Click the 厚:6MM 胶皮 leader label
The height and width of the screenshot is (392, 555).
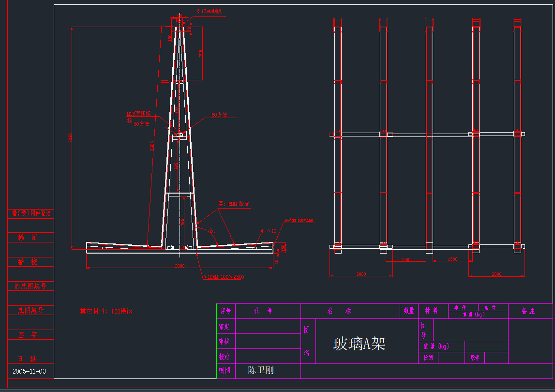(233, 204)
